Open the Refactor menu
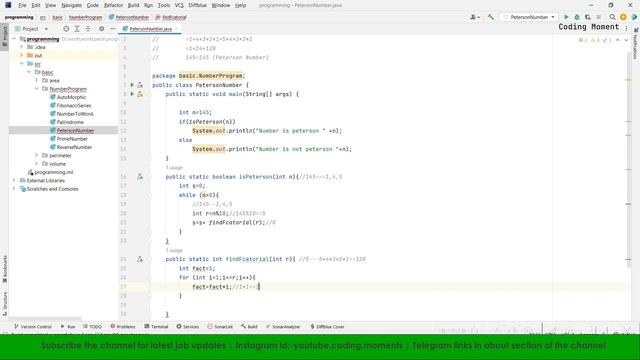This screenshot has width=640, height=360. (113, 5)
